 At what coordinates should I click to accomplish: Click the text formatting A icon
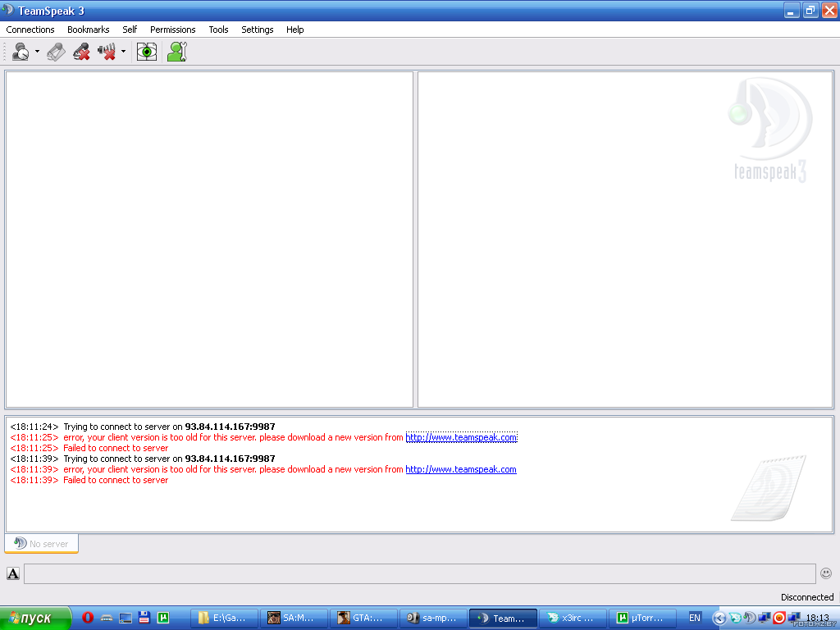(x=13, y=573)
